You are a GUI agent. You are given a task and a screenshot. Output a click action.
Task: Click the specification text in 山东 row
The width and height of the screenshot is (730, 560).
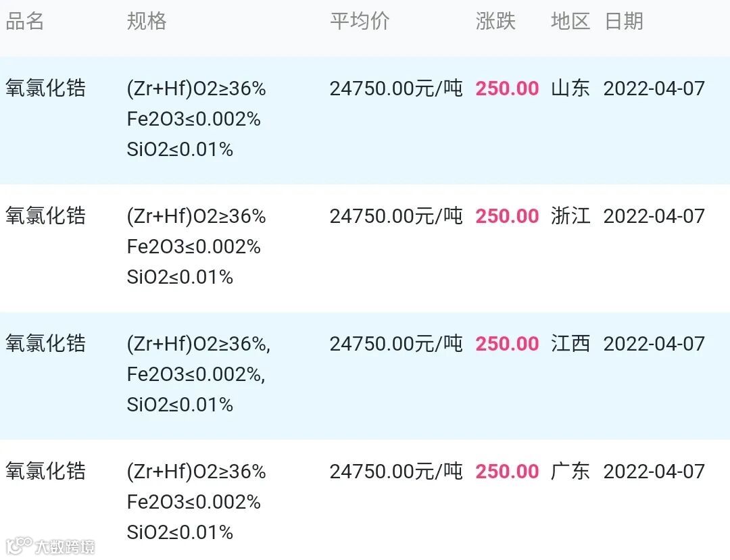click(196, 119)
